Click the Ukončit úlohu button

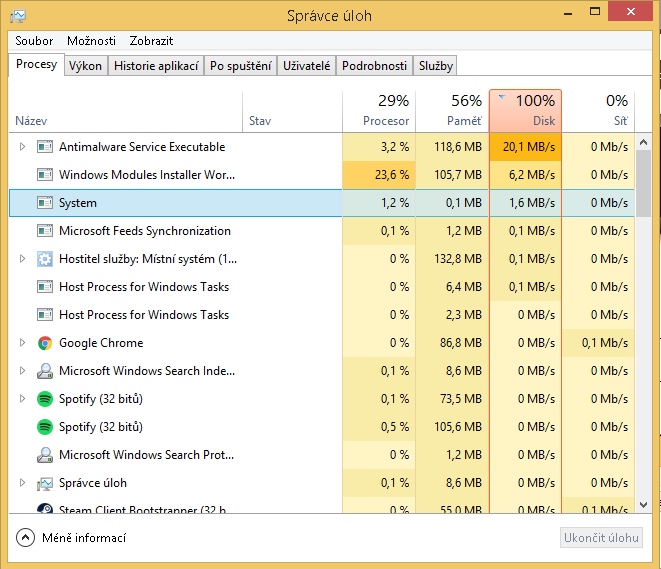(x=601, y=538)
